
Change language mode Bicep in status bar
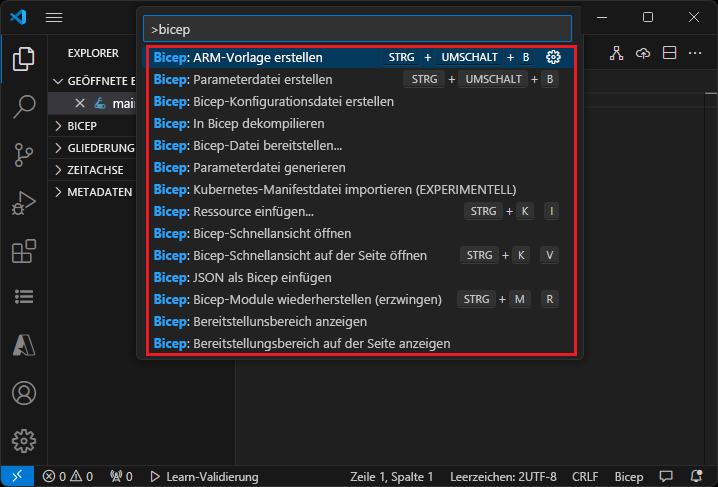click(629, 476)
